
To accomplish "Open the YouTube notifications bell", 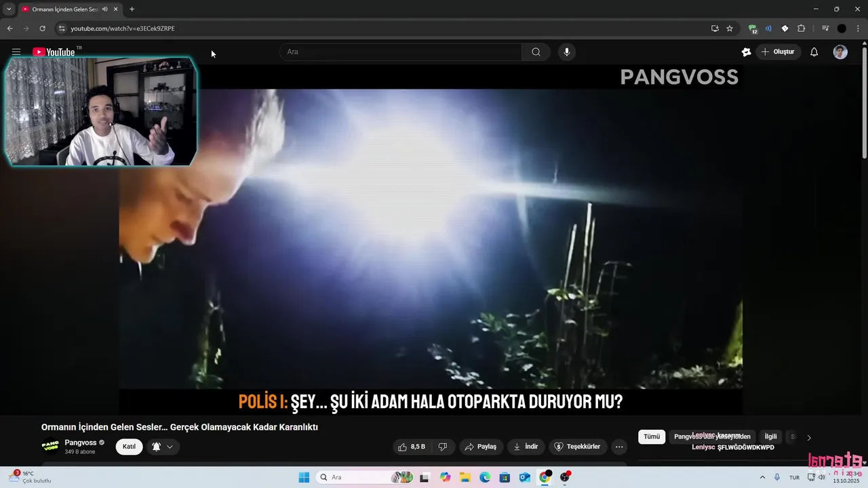I will tap(814, 52).
